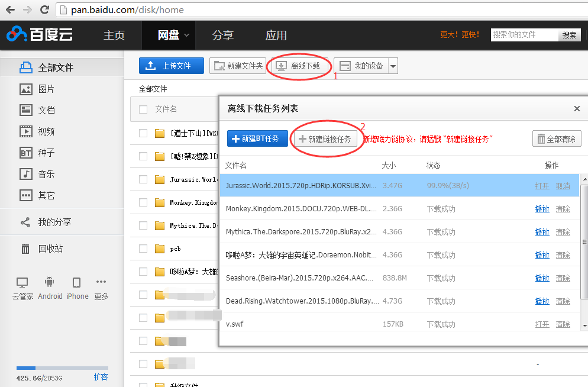Click the Dead.Rising.Watchtower task file name

click(x=302, y=301)
